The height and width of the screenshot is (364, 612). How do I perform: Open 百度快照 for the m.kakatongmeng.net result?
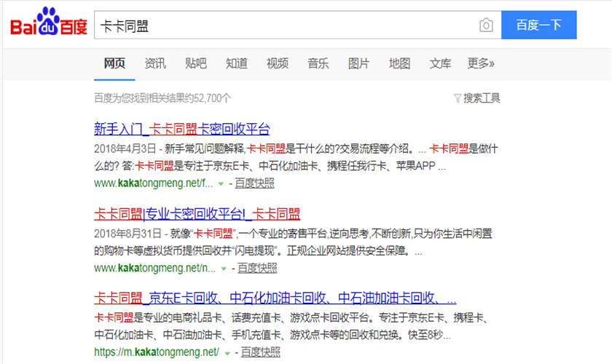pyautogui.click(x=260, y=352)
